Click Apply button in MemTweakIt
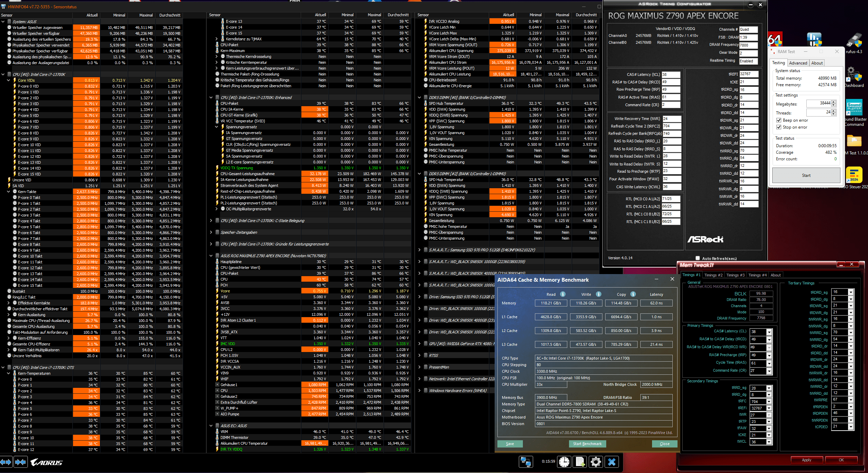 806,460
